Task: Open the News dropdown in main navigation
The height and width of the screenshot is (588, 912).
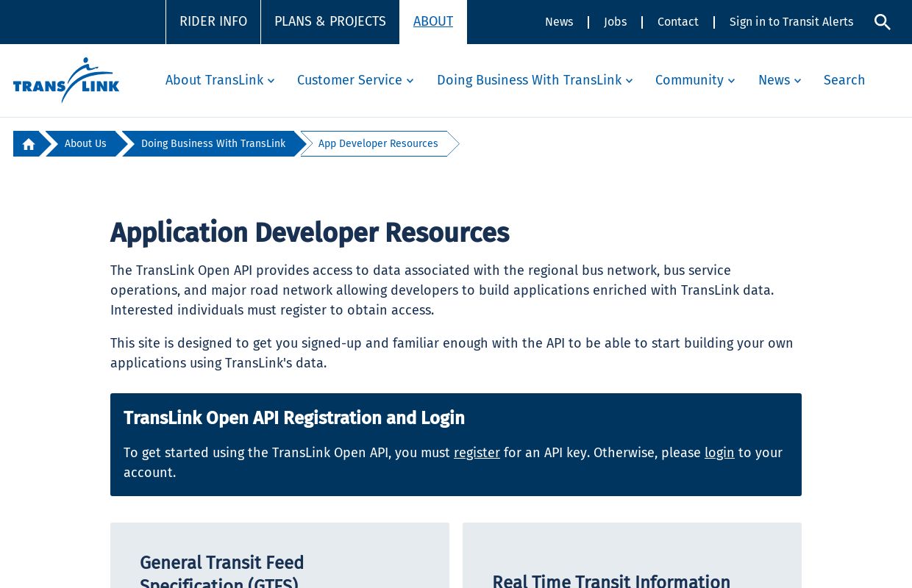Action: 780,80
